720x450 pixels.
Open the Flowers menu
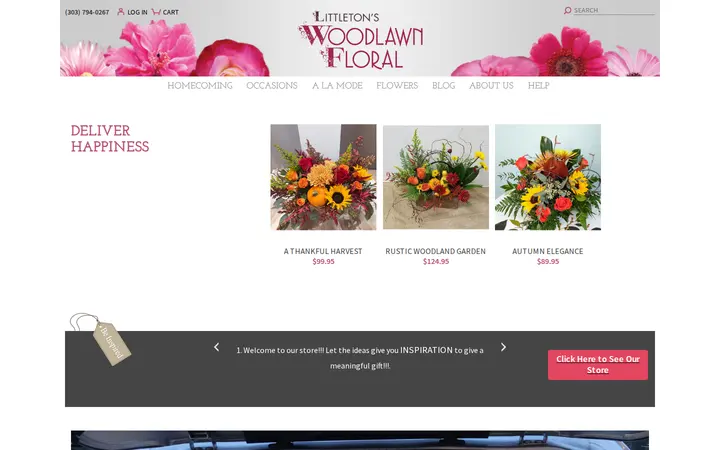tap(397, 85)
